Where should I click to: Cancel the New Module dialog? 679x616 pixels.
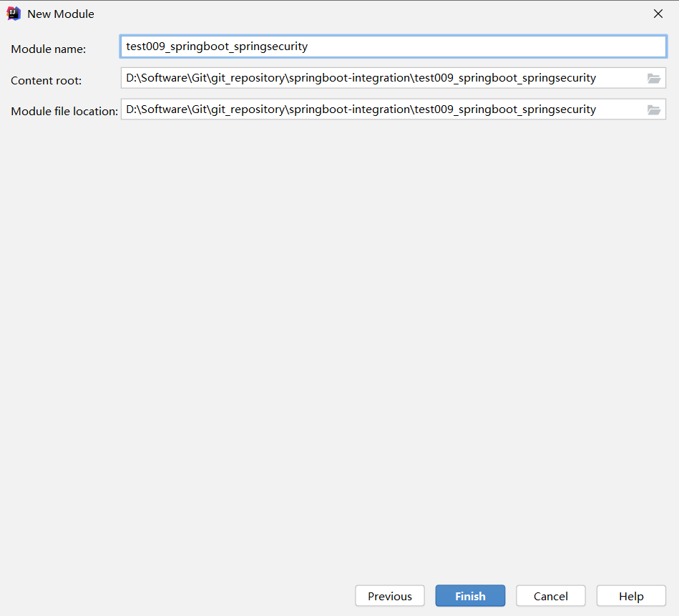pyautogui.click(x=551, y=596)
